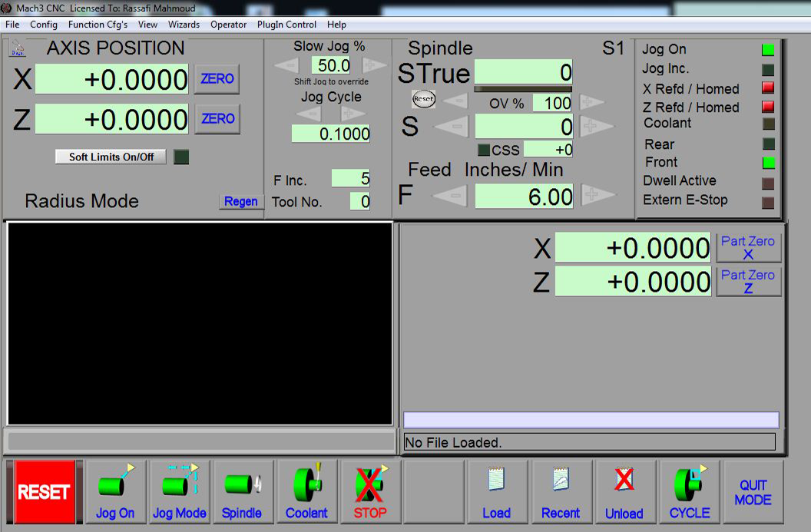Screen dimensions: 811x532
Task: Open the Help menu
Action: pyautogui.click(x=336, y=25)
